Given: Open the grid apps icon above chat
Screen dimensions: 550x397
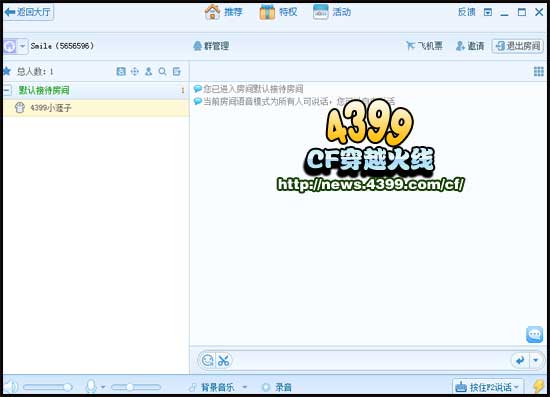Looking at the screenshot, I should (539, 72).
